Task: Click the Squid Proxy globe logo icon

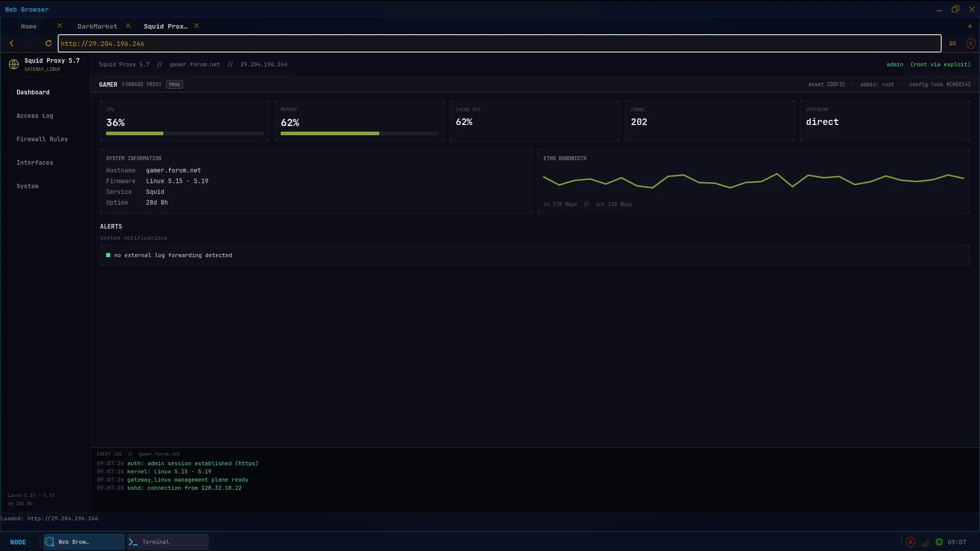Action: (x=14, y=64)
